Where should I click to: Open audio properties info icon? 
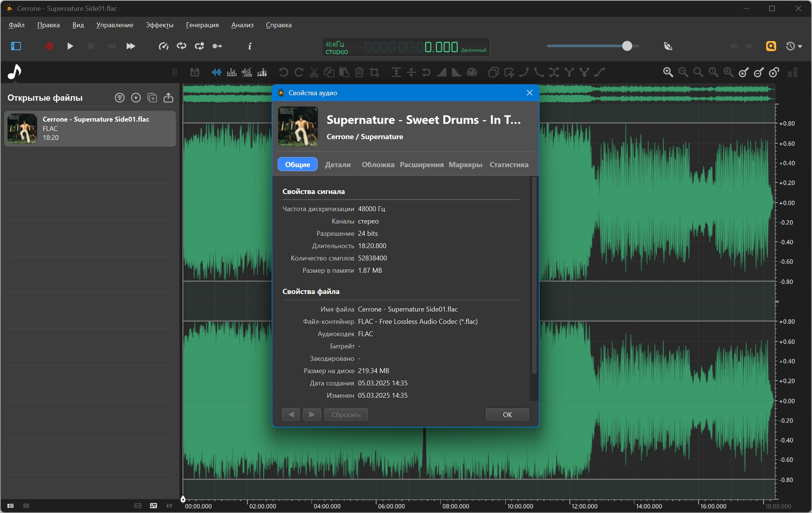coord(250,46)
